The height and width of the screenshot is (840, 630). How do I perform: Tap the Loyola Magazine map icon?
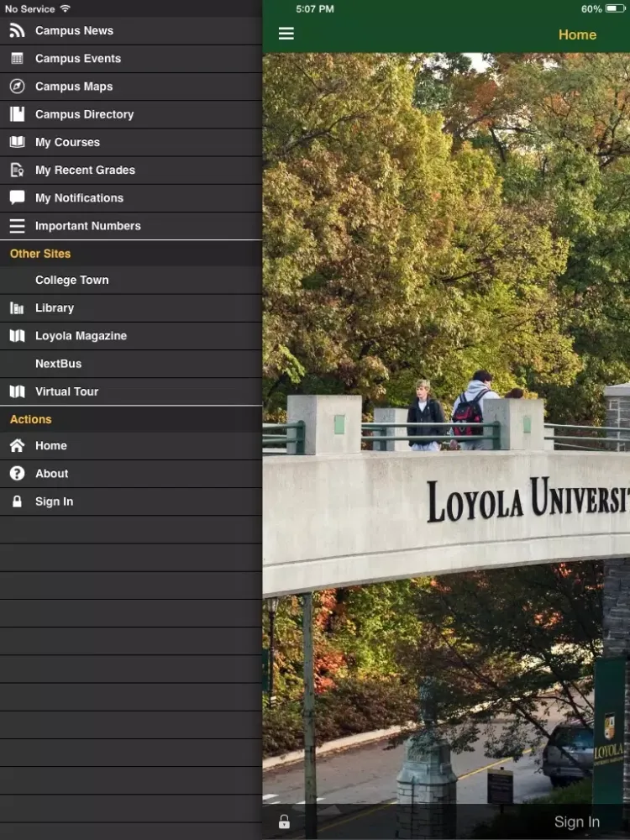click(x=17, y=336)
